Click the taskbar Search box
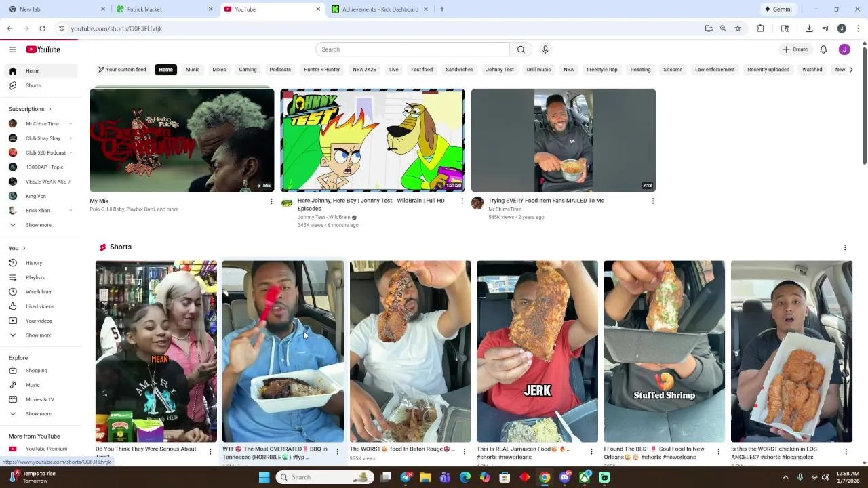 [x=325, y=477]
